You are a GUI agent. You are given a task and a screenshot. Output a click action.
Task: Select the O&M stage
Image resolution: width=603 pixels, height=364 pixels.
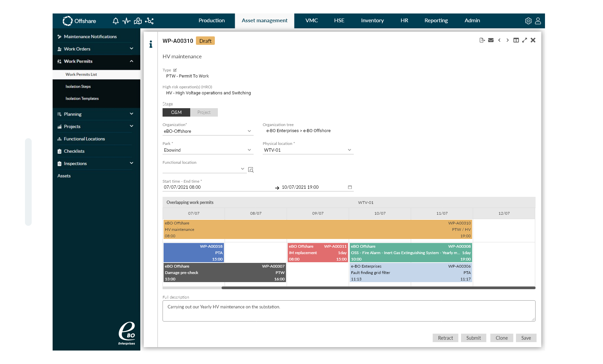pos(176,112)
